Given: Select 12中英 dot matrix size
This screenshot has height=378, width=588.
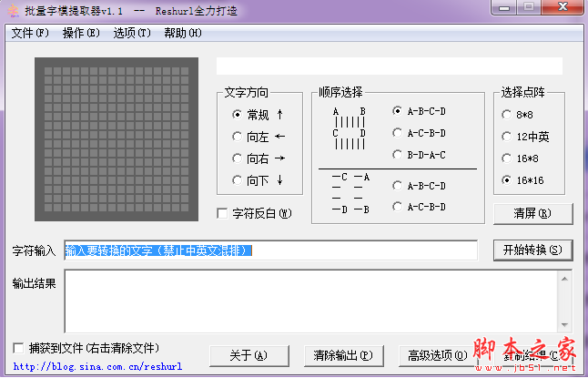Looking at the screenshot, I should 507,137.
